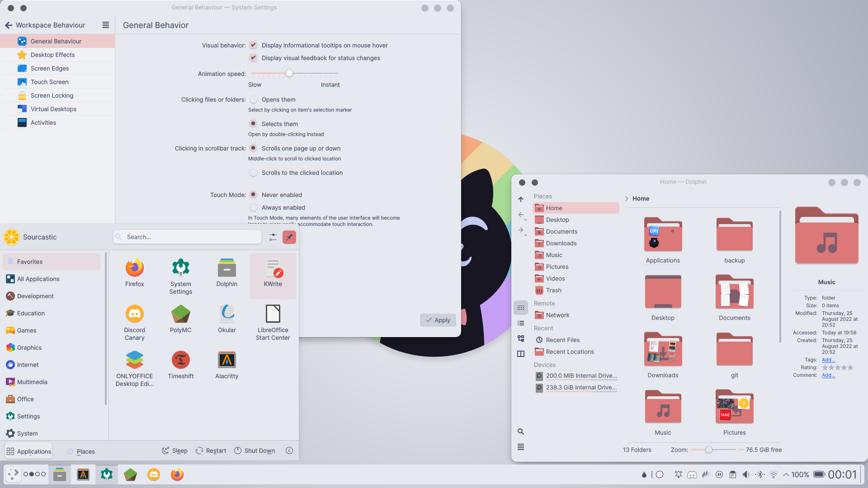The height and width of the screenshot is (488, 868).
Task: Switch Dolphin to Details view mode
Action: [x=521, y=338]
